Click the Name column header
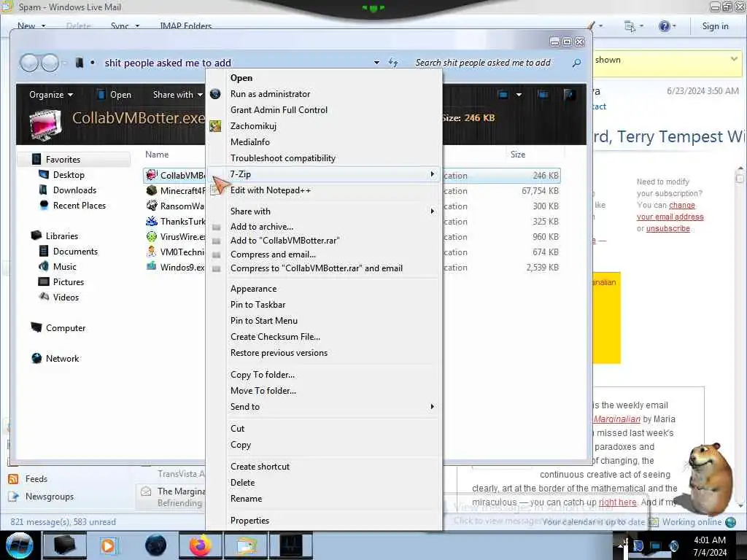Screen dimensions: 747x560 [158, 155]
